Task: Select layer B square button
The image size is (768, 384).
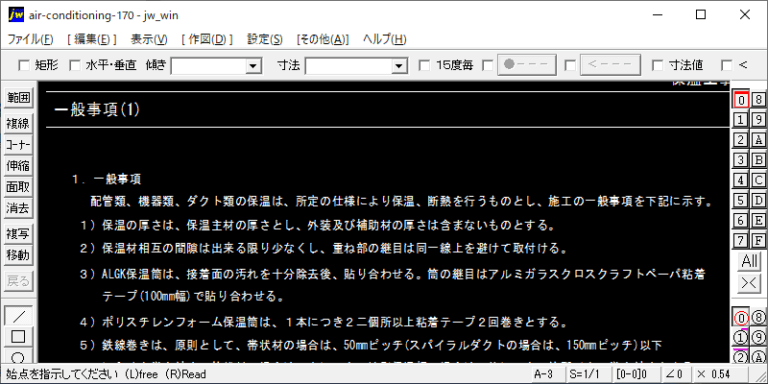Action: [759, 160]
